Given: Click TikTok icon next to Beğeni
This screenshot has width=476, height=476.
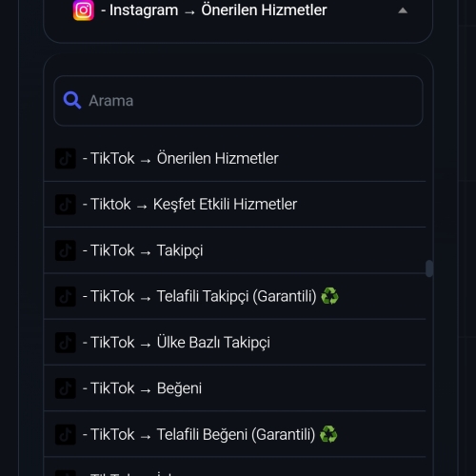Looking at the screenshot, I should coord(66,388).
